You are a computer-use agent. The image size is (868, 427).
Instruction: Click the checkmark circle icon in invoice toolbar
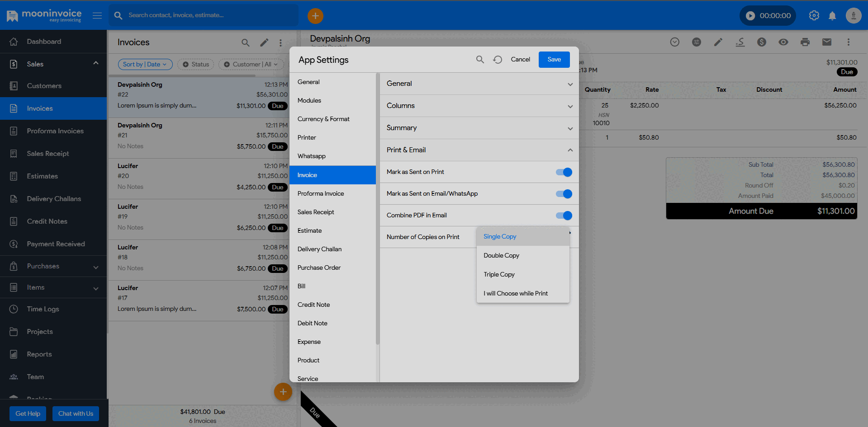(x=675, y=42)
